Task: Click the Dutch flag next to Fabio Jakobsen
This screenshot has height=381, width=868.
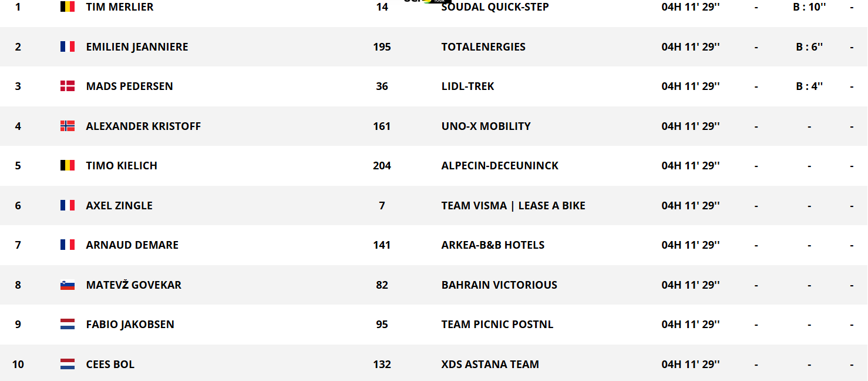Action: point(68,324)
